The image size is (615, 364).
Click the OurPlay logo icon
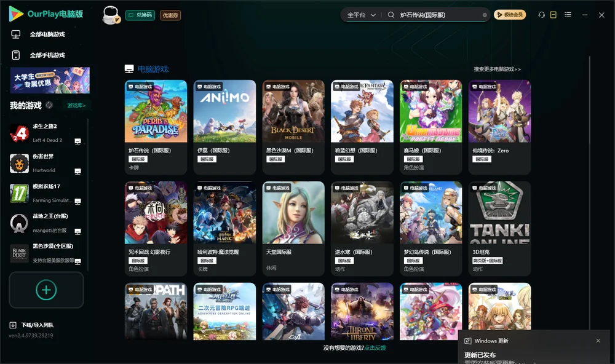pyautogui.click(x=16, y=14)
